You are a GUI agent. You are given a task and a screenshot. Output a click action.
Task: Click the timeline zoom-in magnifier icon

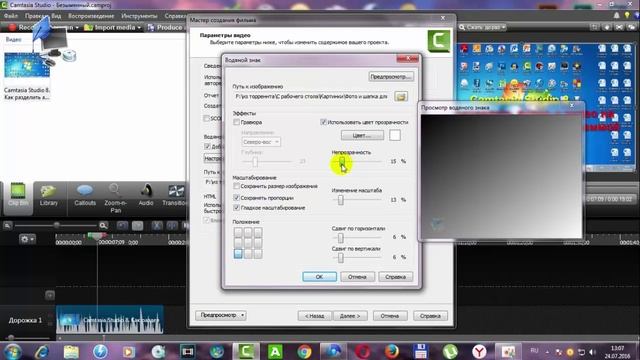(x=103, y=225)
